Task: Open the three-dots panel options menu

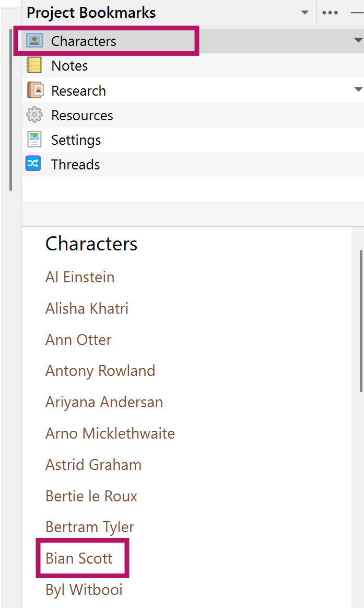Action: 330,13
